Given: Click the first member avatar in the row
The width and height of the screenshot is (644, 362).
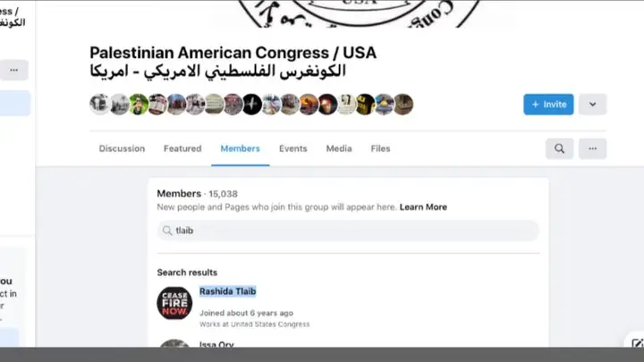Looking at the screenshot, I should pos(99,105).
